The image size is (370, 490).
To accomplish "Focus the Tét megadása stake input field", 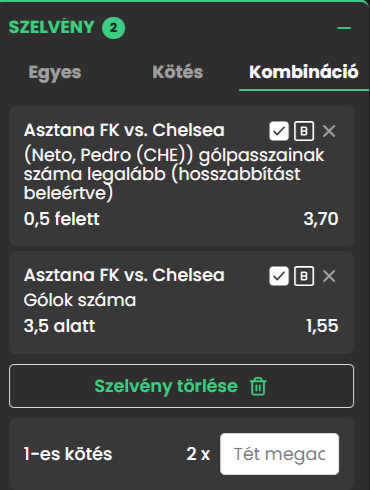I will 279,454.
